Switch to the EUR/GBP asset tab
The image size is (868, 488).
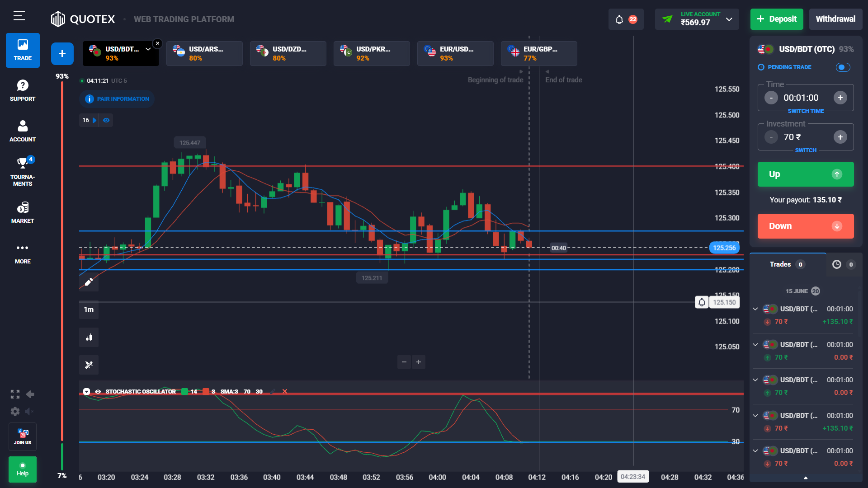(x=539, y=53)
